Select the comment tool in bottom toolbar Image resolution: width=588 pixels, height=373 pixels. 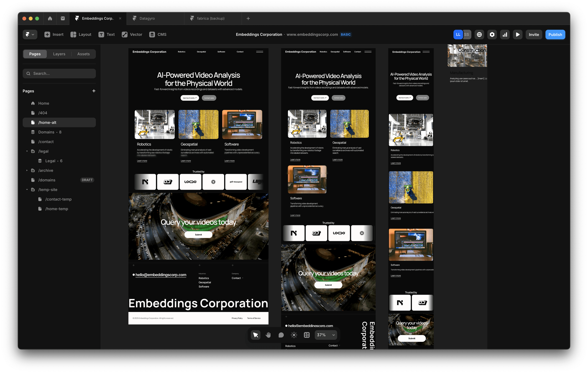(281, 335)
